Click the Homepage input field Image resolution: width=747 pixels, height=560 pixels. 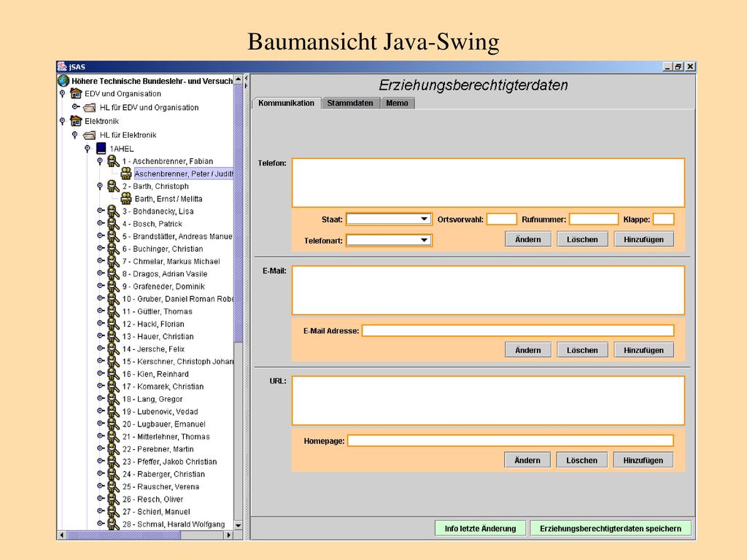[511, 440]
